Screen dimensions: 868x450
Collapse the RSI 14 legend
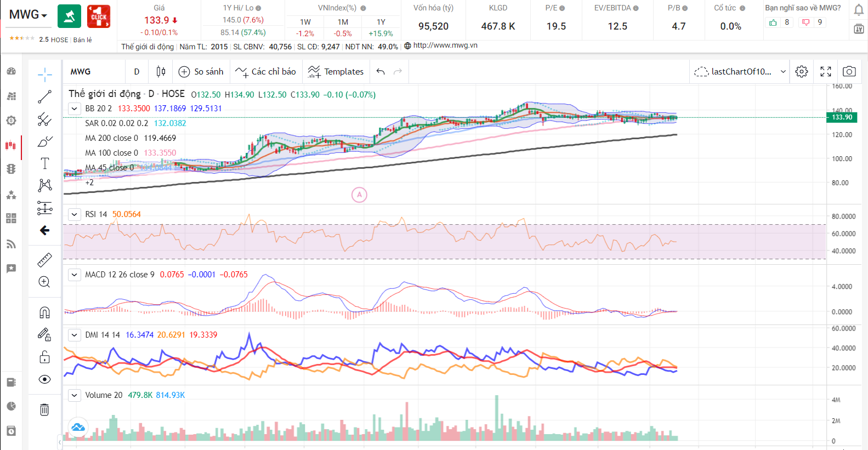75,214
